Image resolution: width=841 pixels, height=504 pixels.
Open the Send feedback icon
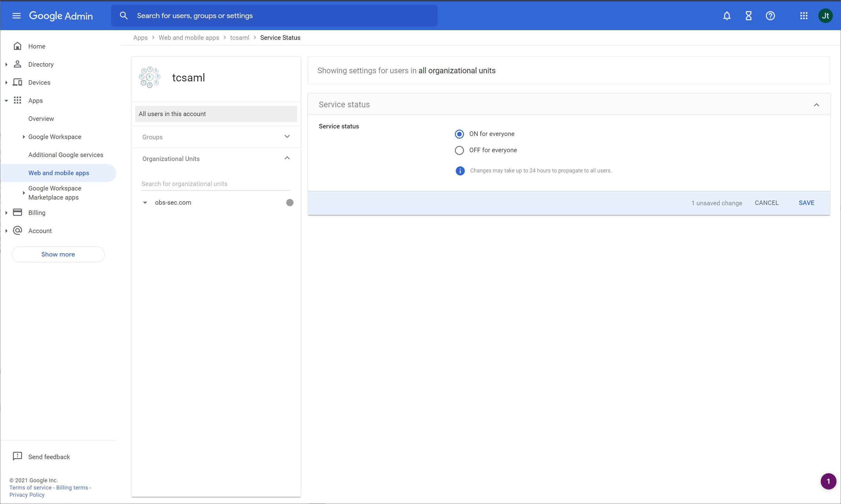pyautogui.click(x=18, y=456)
